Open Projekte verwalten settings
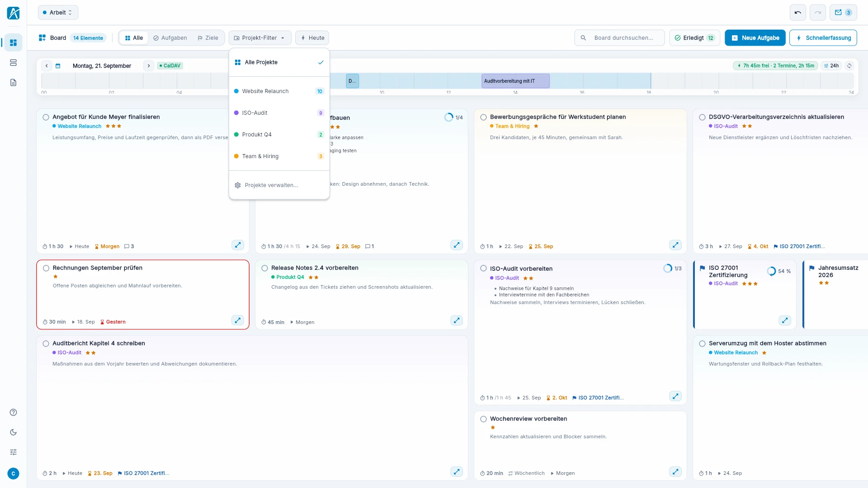The height and width of the screenshot is (488, 868). pyautogui.click(x=279, y=185)
